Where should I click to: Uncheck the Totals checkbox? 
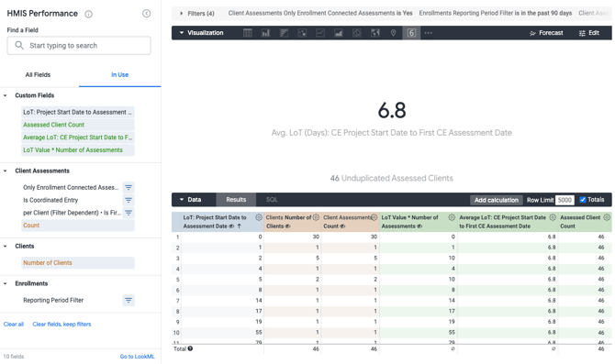pos(583,200)
